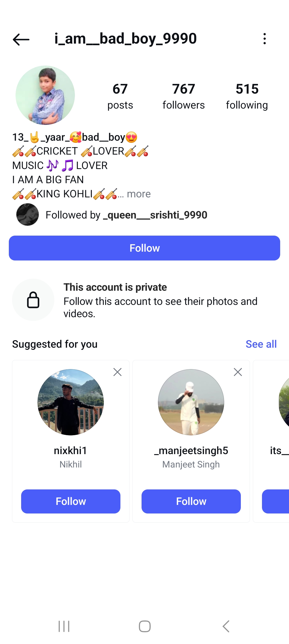Tap the private account lock icon
This screenshot has width=289, height=644.
pos(33,300)
